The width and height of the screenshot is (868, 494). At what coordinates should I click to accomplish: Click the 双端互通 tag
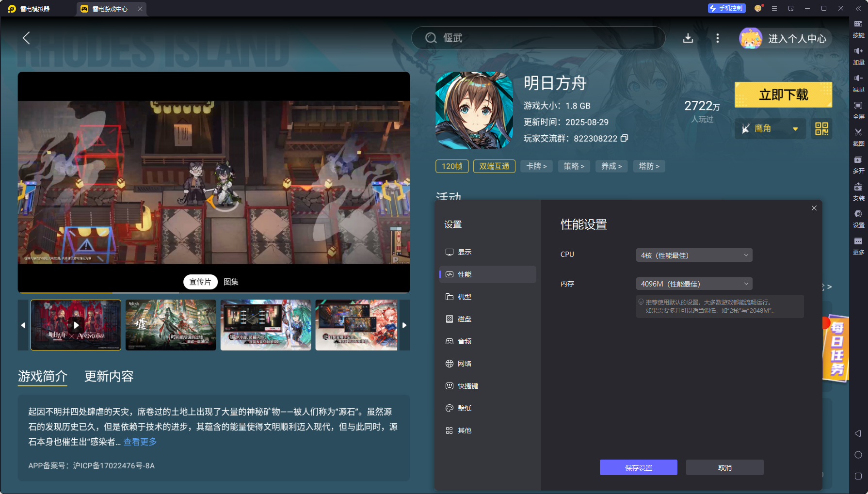point(494,166)
